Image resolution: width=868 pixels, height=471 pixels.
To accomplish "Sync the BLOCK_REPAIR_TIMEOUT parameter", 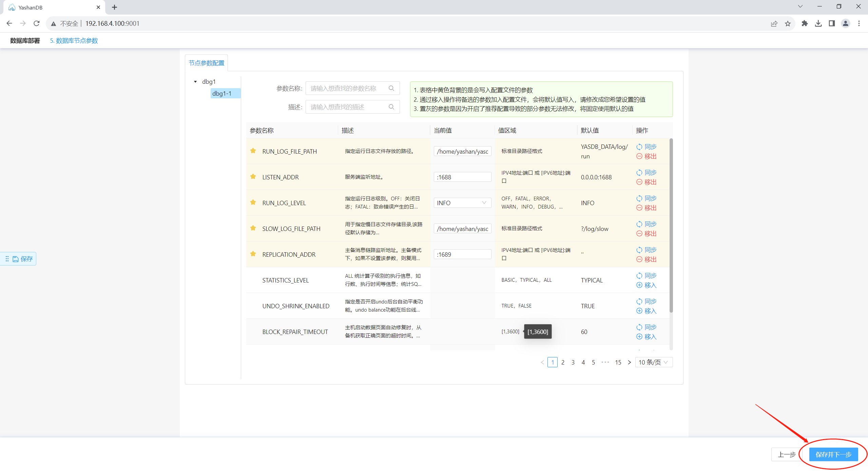I will 647,327.
